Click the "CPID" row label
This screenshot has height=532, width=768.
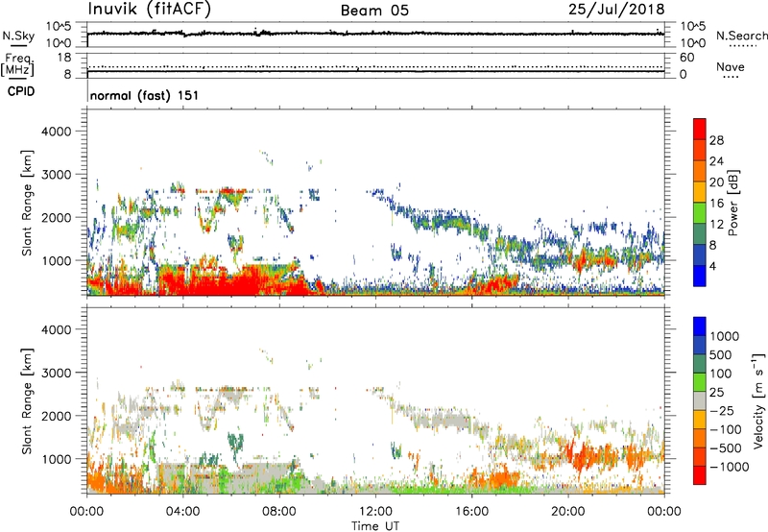(x=21, y=91)
